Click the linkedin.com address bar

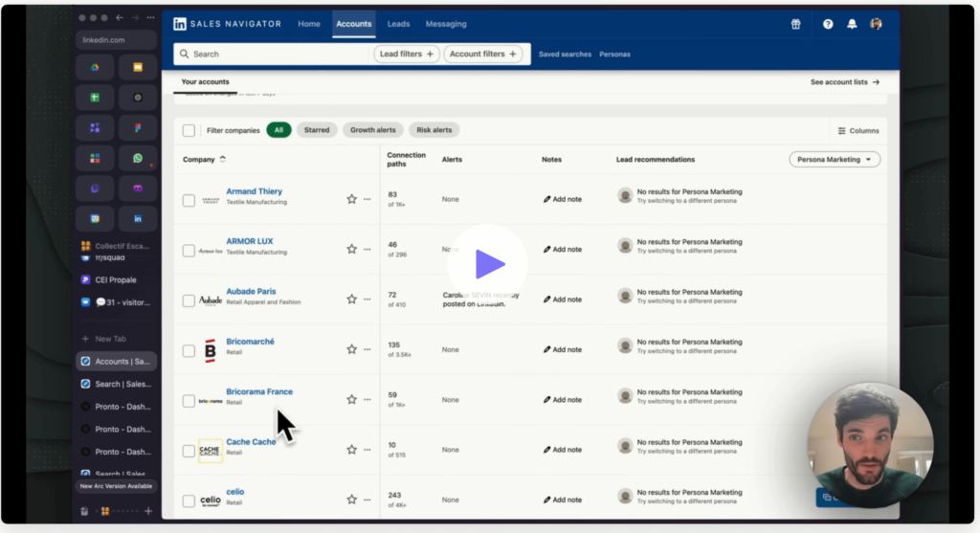(x=116, y=40)
